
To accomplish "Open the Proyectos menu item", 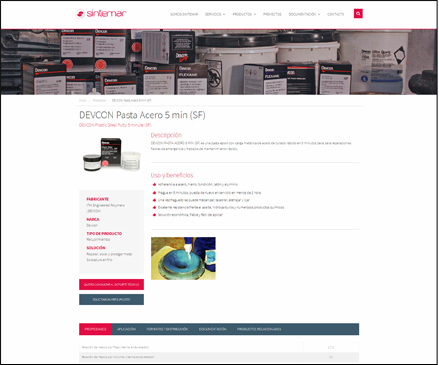I will click(272, 14).
